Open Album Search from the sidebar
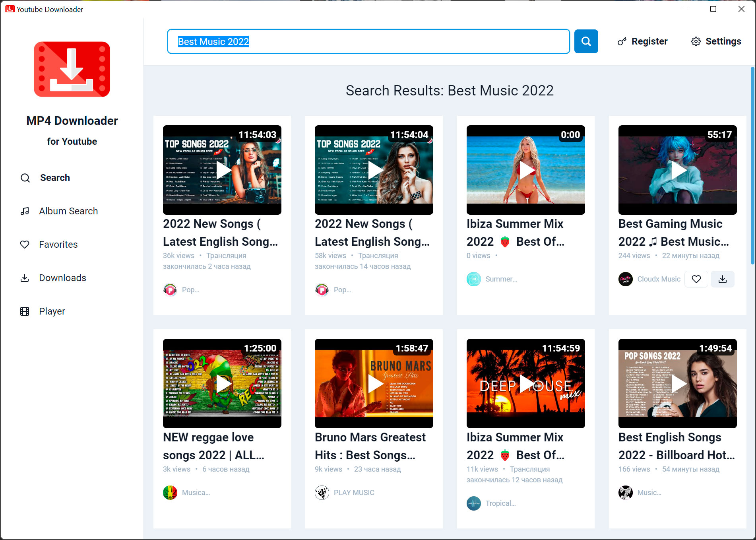The height and width of the screenshot is (540, 756). pos(68,211)
